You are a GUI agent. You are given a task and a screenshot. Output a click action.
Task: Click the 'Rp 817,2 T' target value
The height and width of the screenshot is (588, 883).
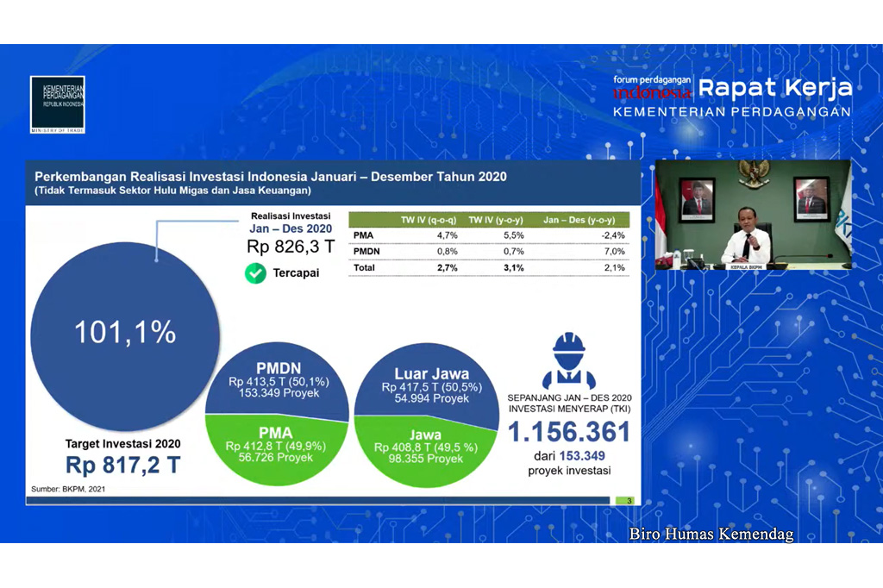point(122,466)
